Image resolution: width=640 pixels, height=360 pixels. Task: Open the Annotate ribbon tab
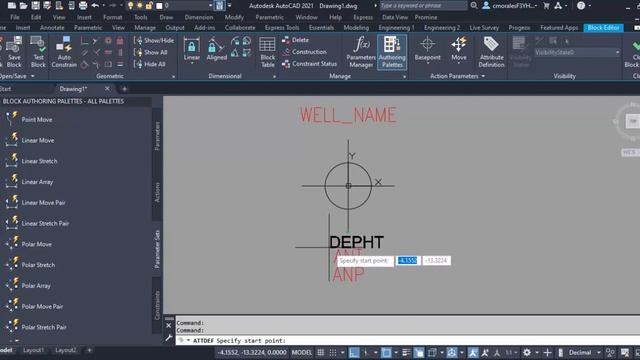52,27
